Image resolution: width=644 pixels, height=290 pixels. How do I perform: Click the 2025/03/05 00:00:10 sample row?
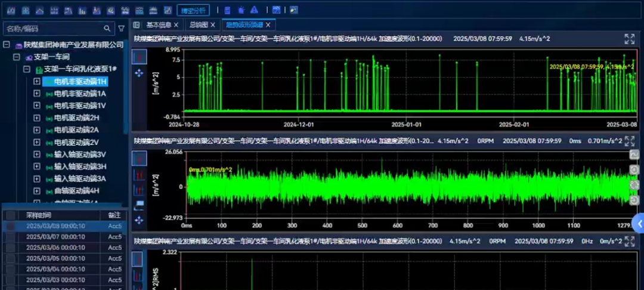pyautogui.click(x=65, y=258)
